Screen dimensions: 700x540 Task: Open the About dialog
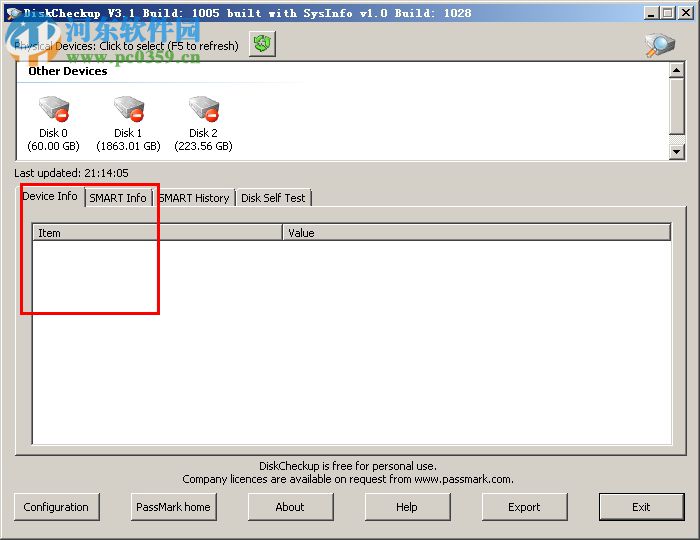coord(290,507)
